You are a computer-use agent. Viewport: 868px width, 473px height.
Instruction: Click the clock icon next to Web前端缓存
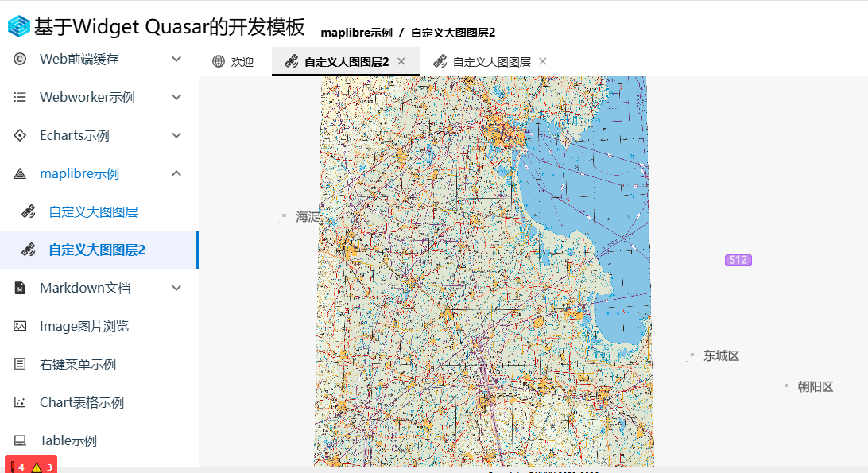tap(20, 59)
